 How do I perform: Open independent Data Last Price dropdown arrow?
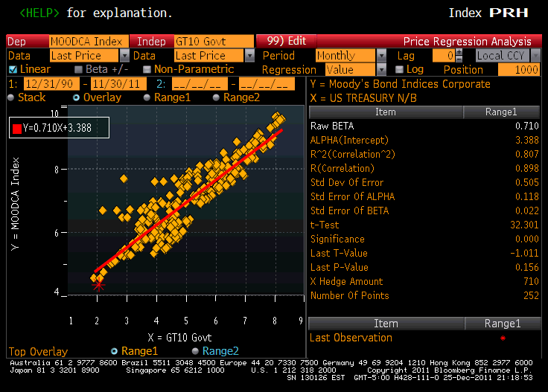249,56
